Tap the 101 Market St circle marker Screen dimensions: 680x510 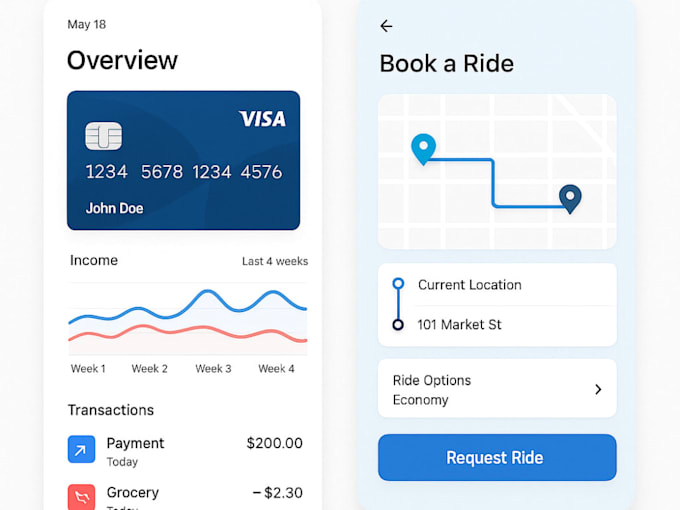(x=398, y=324)
